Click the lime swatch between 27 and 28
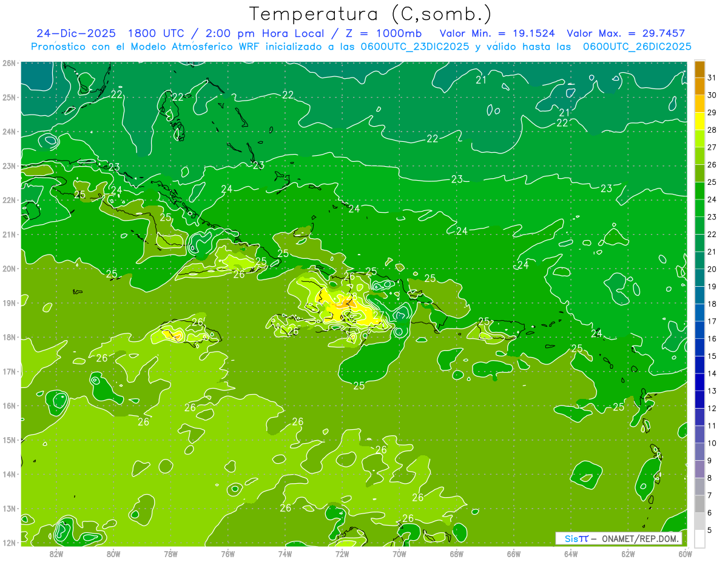 (699, 139)
